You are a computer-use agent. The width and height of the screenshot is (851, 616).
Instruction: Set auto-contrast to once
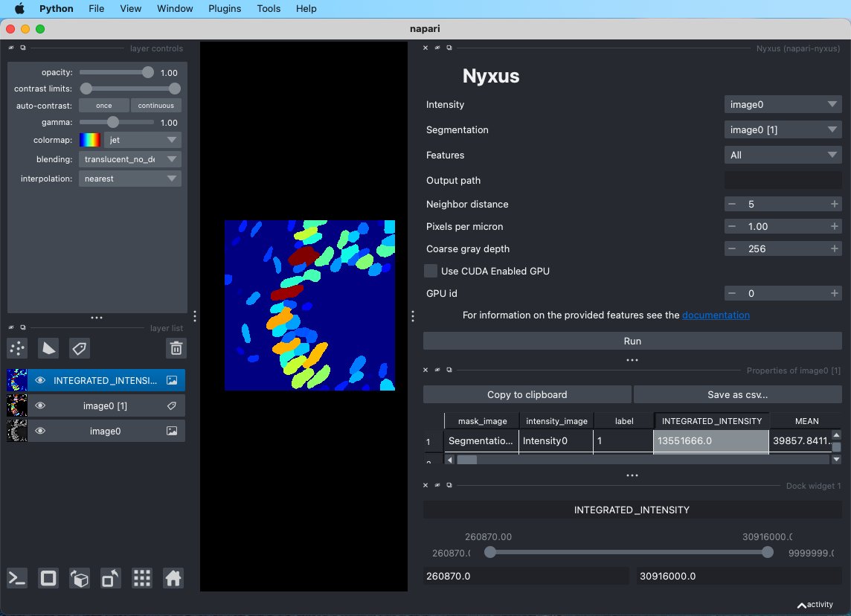[103, 106]
